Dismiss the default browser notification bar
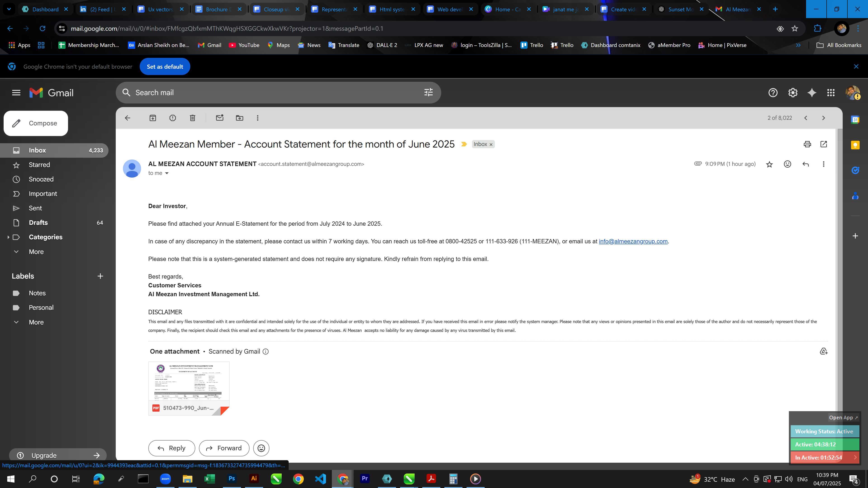 tap(856, 67)
